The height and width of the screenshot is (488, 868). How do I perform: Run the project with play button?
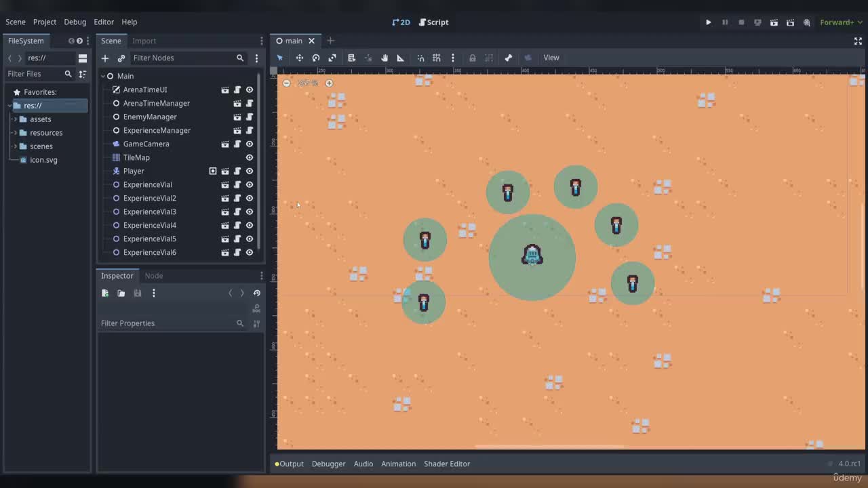click(709, 22)
